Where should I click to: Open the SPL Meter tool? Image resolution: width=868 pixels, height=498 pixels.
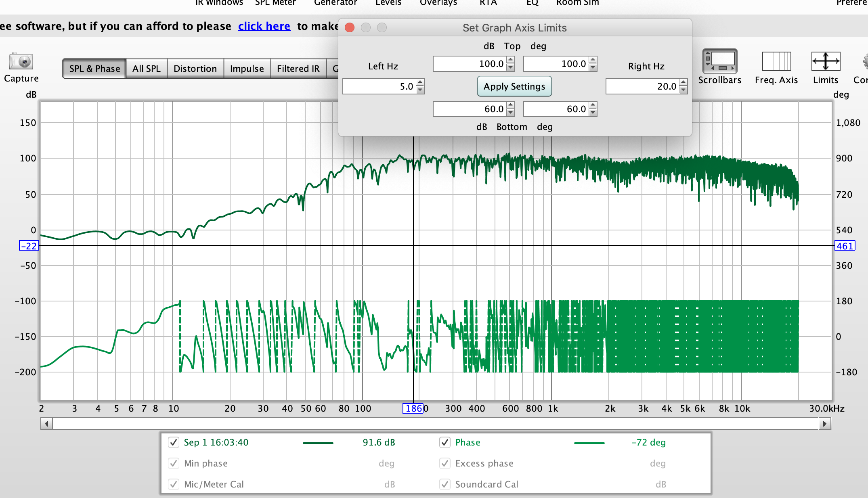click(x=275, y=3)
